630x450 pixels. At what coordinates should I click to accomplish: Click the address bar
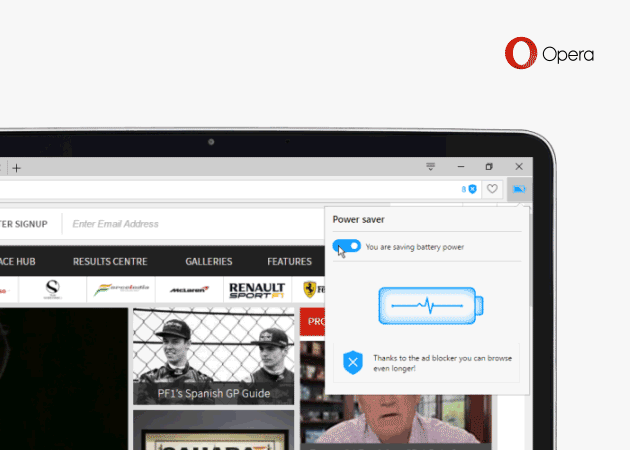click(229, 189)
